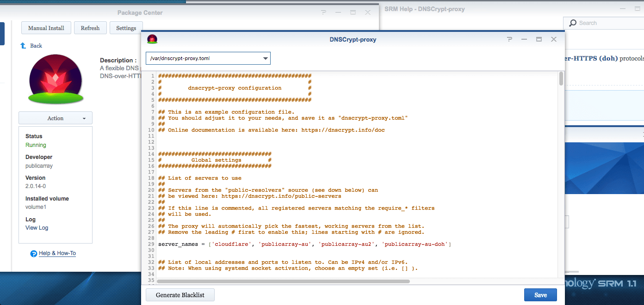Click the Package Center help question mark icon
Viewport: 644px width, 305px height.
(x=323, y=13)
